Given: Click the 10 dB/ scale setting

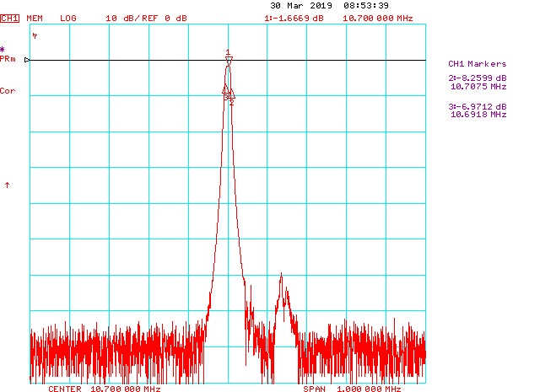Looking at the screenshot, I should tap(124, 18).
